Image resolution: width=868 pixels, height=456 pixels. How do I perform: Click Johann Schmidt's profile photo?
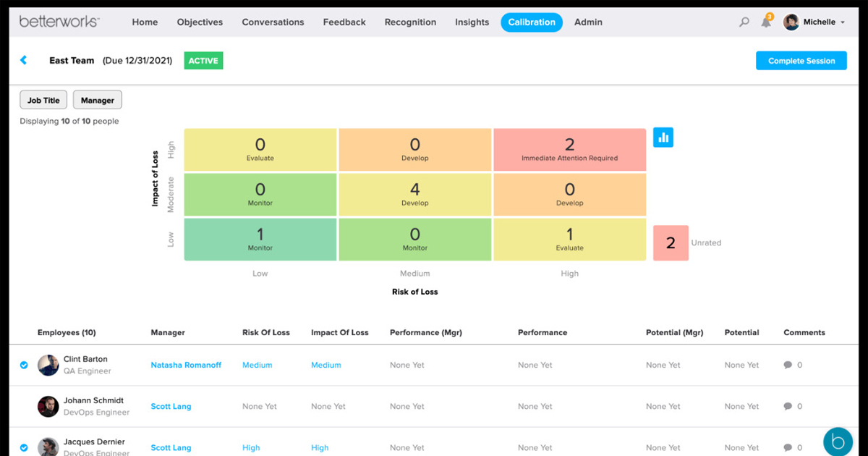48,406
